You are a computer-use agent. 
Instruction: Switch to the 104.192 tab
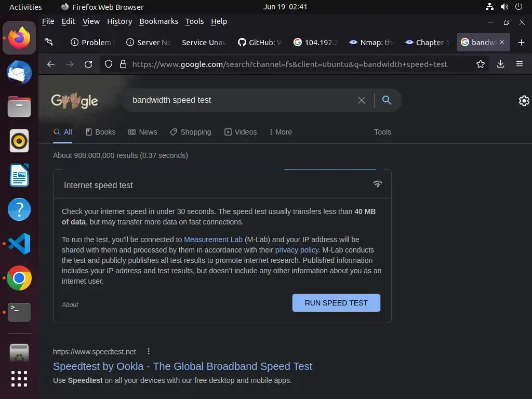point(315,43)
